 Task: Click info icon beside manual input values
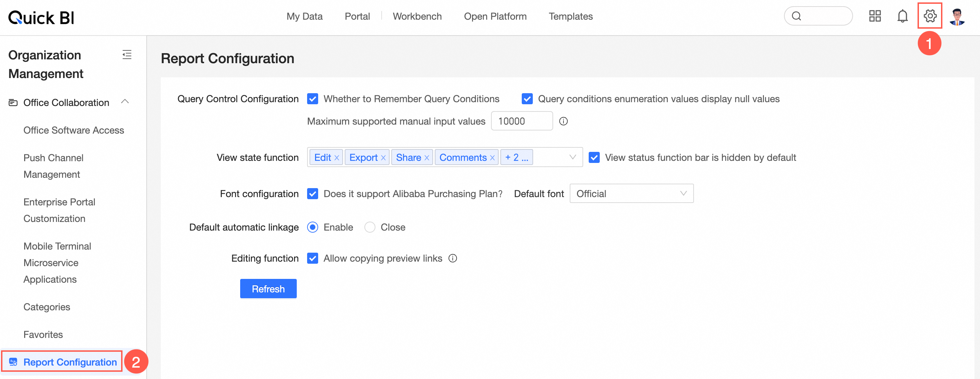tap(563, 122)
